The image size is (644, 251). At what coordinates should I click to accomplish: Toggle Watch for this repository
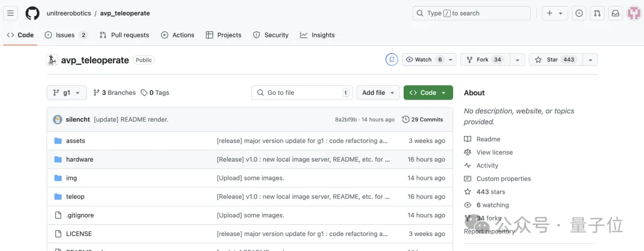click(x=425, y=60)
